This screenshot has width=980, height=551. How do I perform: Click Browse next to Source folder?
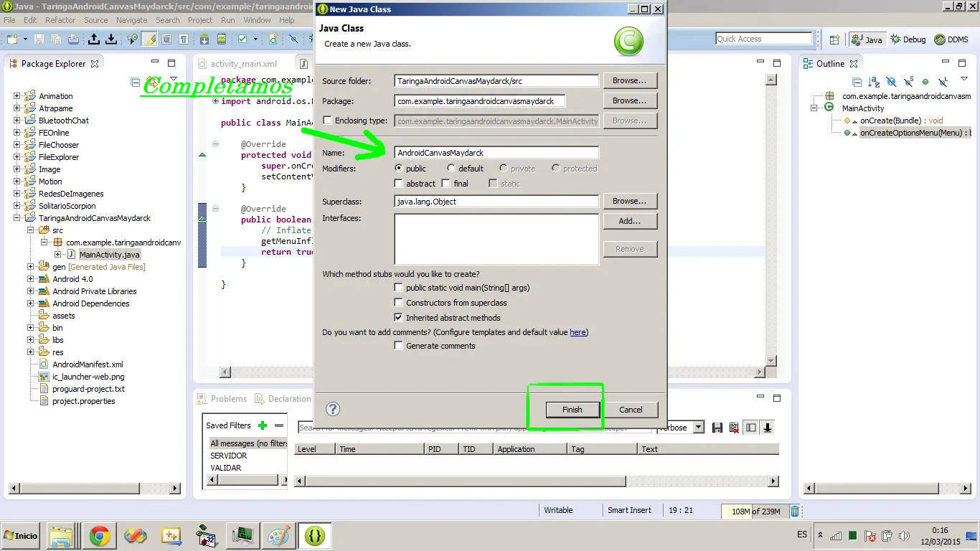click(x=630, y=80)
